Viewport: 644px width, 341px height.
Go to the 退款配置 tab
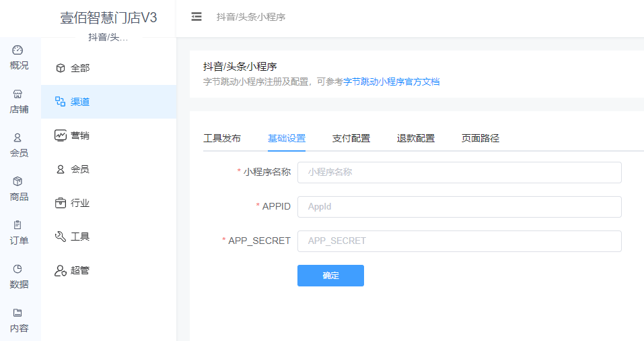click(x=416, y=138)
